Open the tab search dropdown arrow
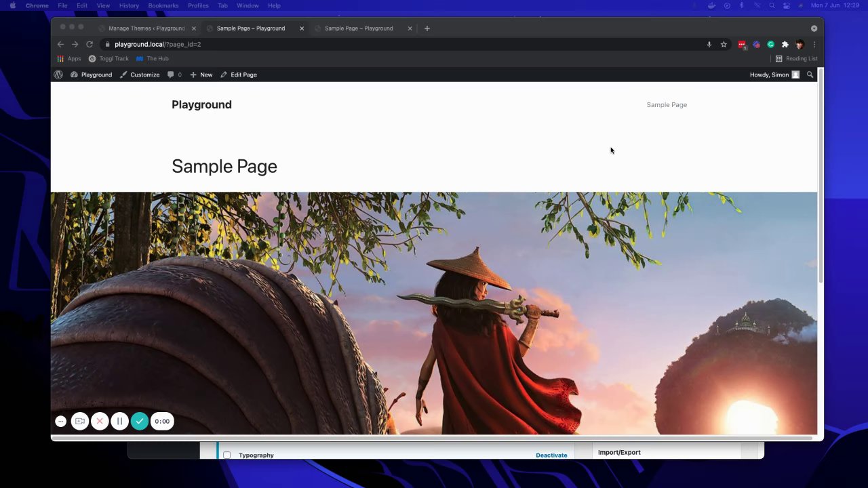Image resolution: width=868 pixels, height=488 pixels. point(814,28)
